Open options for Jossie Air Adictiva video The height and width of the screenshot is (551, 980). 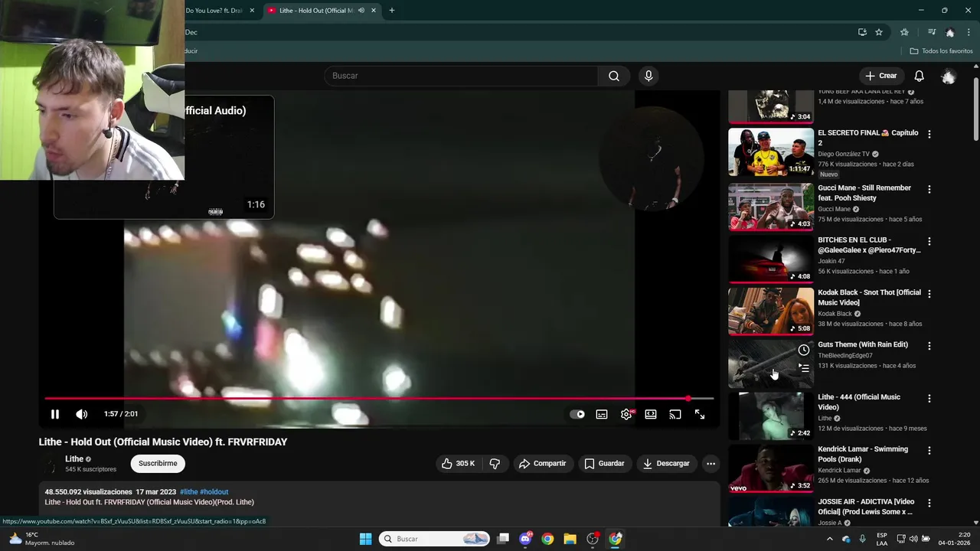coord(929,503)
